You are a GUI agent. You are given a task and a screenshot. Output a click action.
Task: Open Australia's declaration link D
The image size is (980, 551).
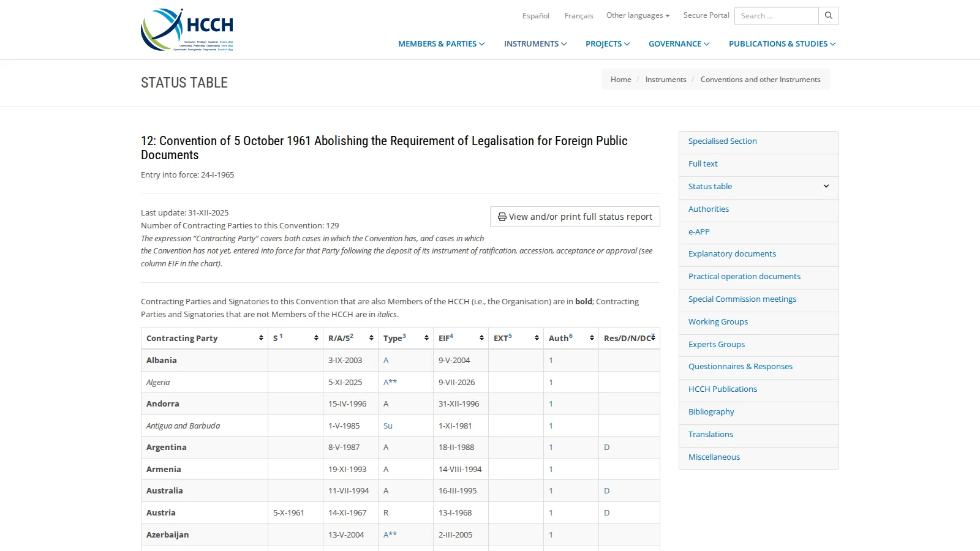tap(607, 491)
